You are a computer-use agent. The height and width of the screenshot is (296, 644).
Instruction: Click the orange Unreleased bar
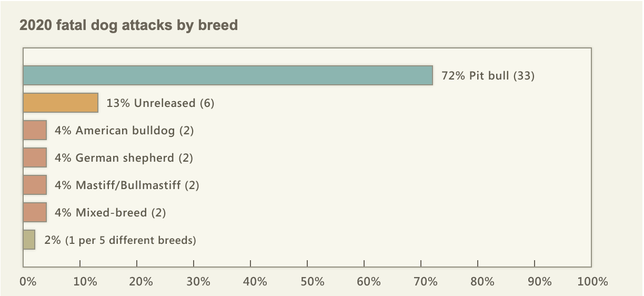[61, 103]
